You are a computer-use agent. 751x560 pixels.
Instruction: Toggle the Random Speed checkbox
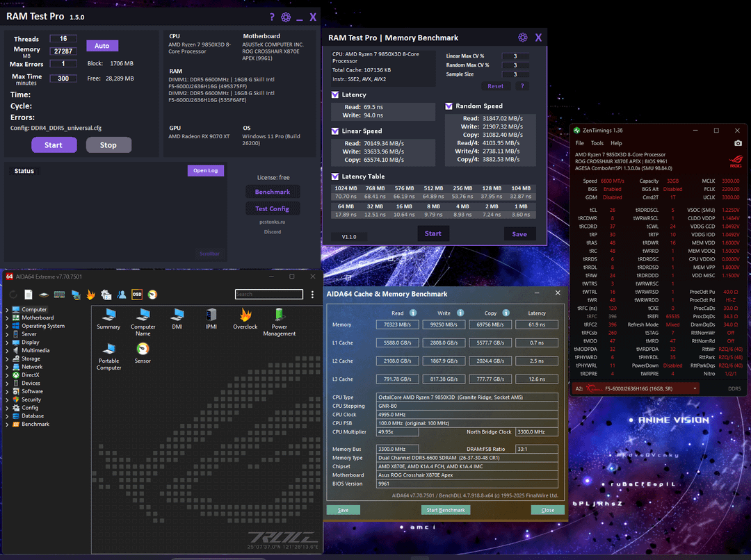coord(449,106)
